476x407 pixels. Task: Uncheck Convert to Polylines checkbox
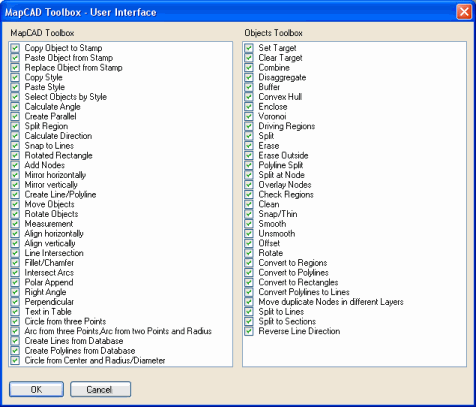(249, 272)
